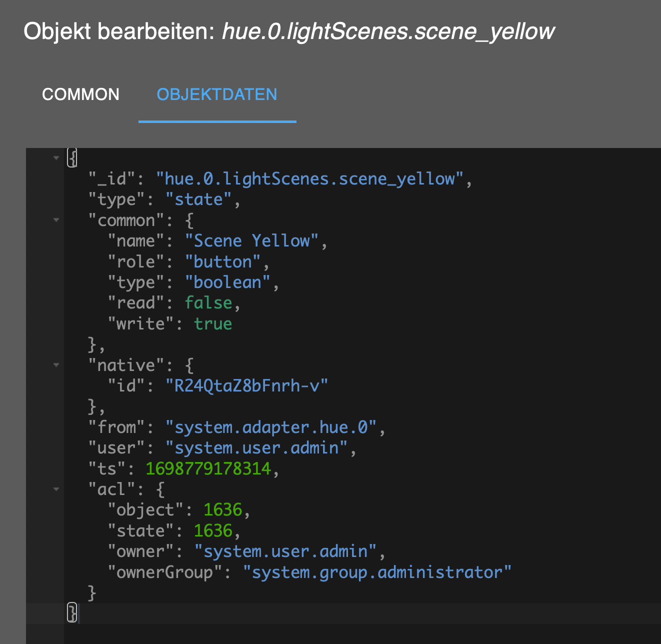The height and width of the screenshot is (644, 661).
Task: Click the "state" value of top-level type
Action: pos(198,199)
